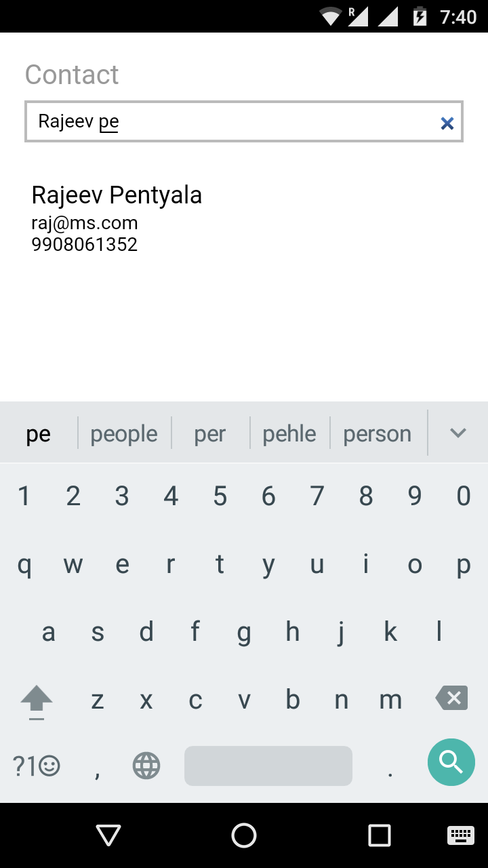Choose the "people" word suggestion
Viewport: 488px width, 868px height.
[124, 434]
